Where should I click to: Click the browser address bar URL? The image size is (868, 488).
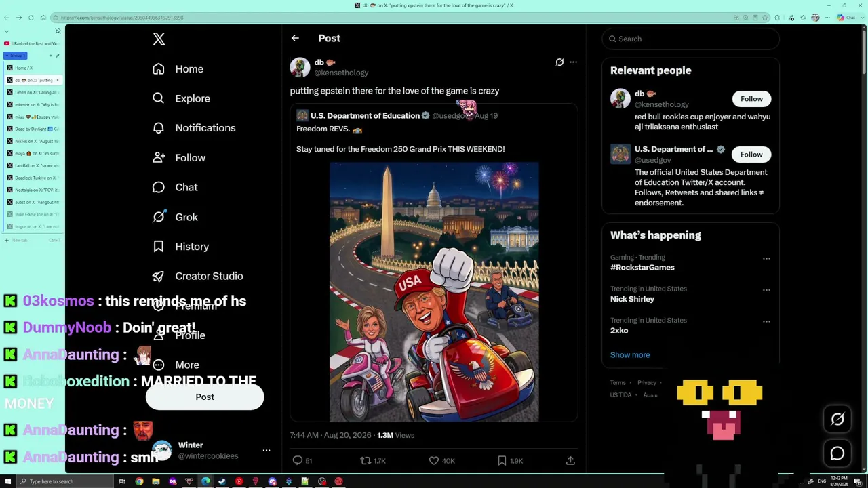(x=122, y=18)
